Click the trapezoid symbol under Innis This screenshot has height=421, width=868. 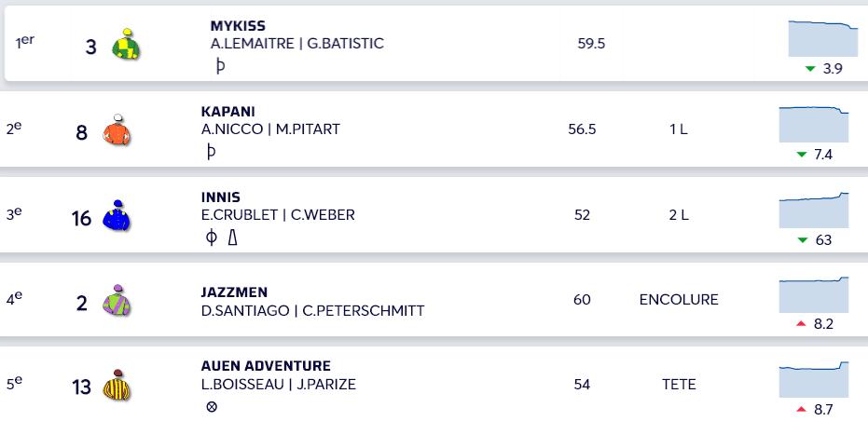click(232, 238)
